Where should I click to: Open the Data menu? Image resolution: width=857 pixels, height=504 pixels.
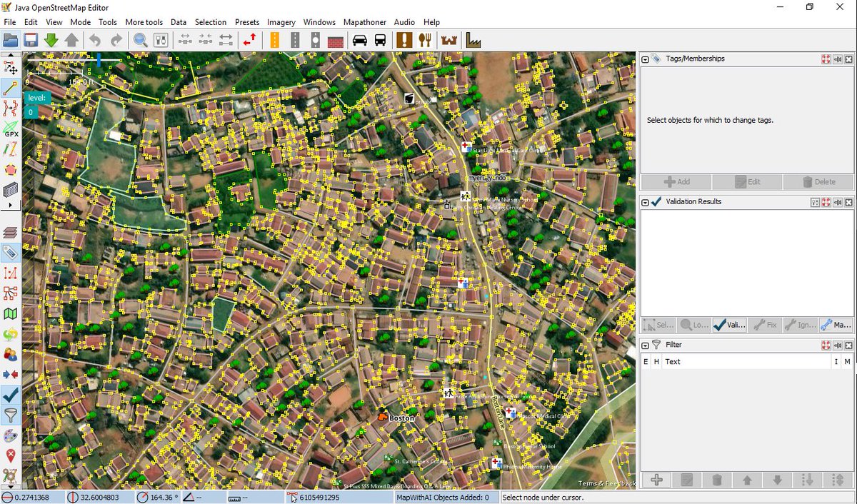pyautogui.click(x=179, y=22)
